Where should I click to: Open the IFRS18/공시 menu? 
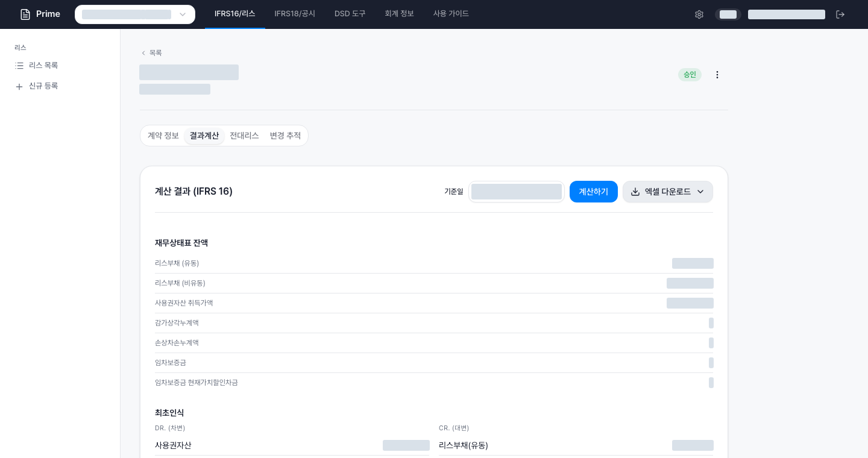point(295,14)
